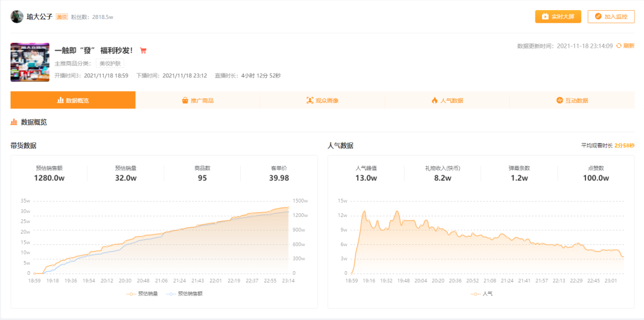Click the 商品数 value 95
Viewport: 644px width, 320px height.
[202, 178]
